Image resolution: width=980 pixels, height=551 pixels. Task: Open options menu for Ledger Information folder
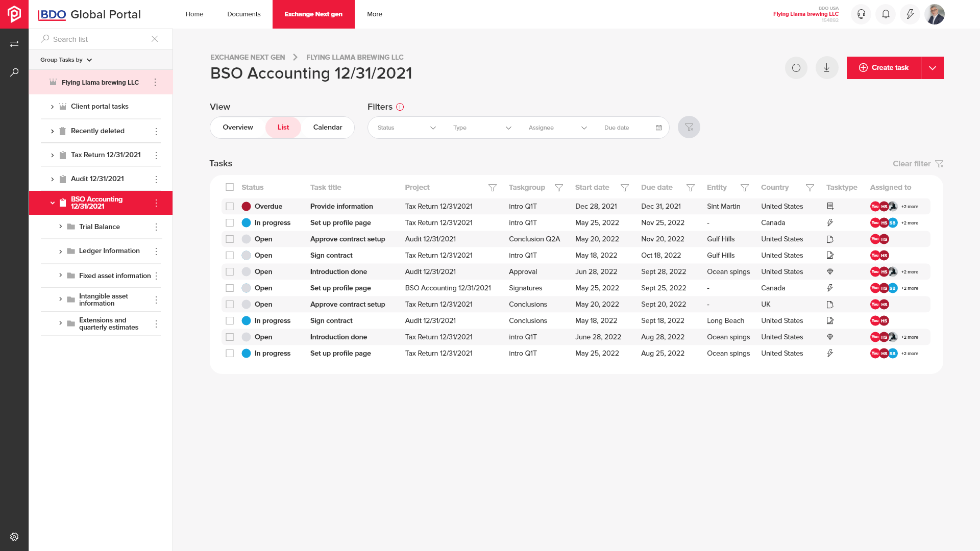point(156,251)
